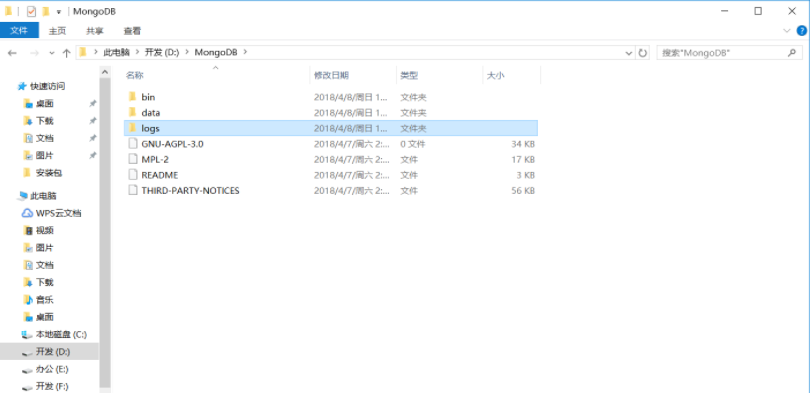The height and width of the screenshot is (393, 810).
Task: Click the MPL-2 file icon
Action: 133,159
